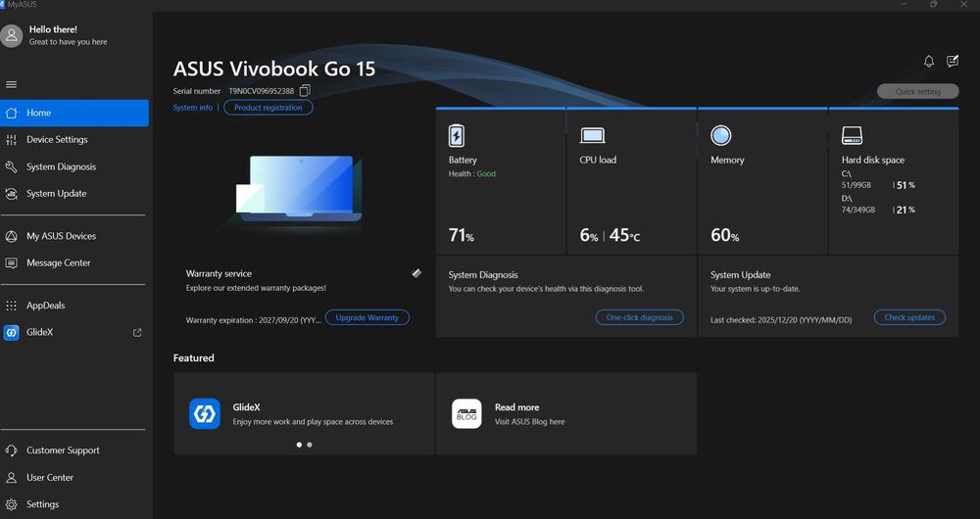
Task: Click the feedback note icon
Action: pyautogui.click(x=953, y=62)
